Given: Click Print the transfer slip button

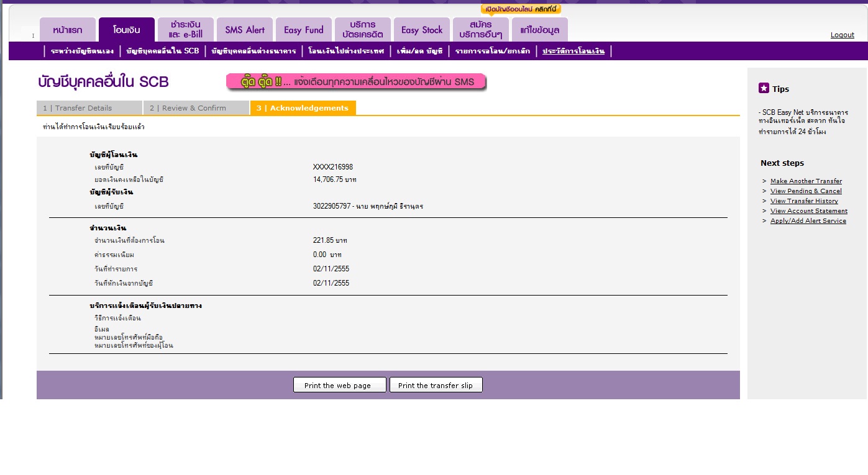Looking at the screenshot, I should coord(436,385).
